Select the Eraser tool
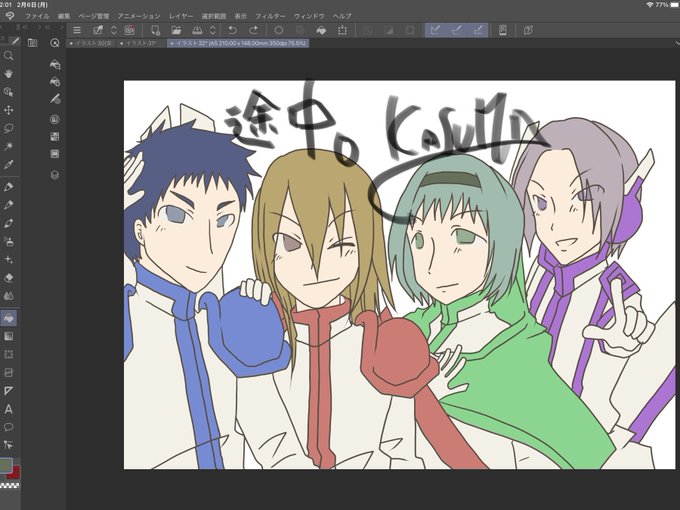Image resolution: width=680 pixels, height=510 pixels. [8, 278]
